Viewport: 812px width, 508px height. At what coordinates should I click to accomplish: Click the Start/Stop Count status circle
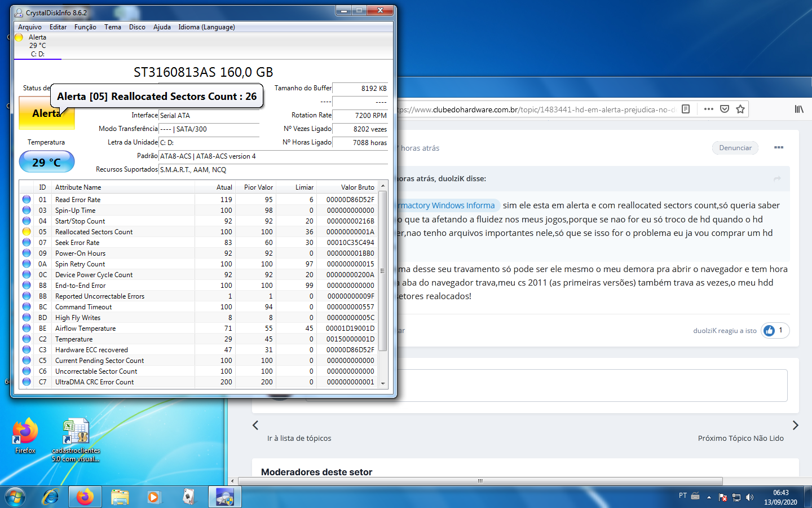pos(27,221)
